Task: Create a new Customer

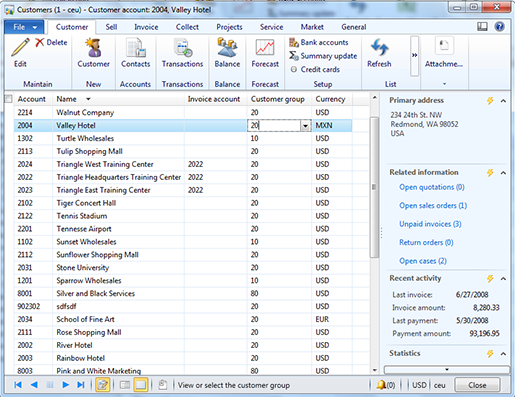Action: click(x=94, y=53)
